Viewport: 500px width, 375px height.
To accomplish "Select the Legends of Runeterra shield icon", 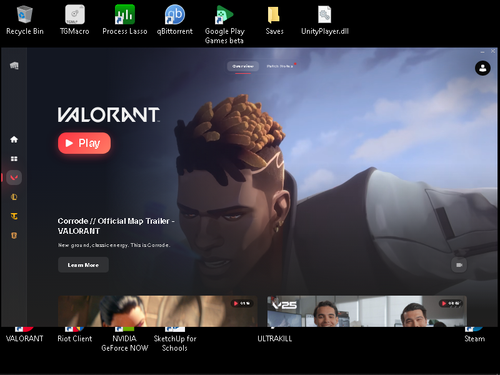I will [14, 236].
